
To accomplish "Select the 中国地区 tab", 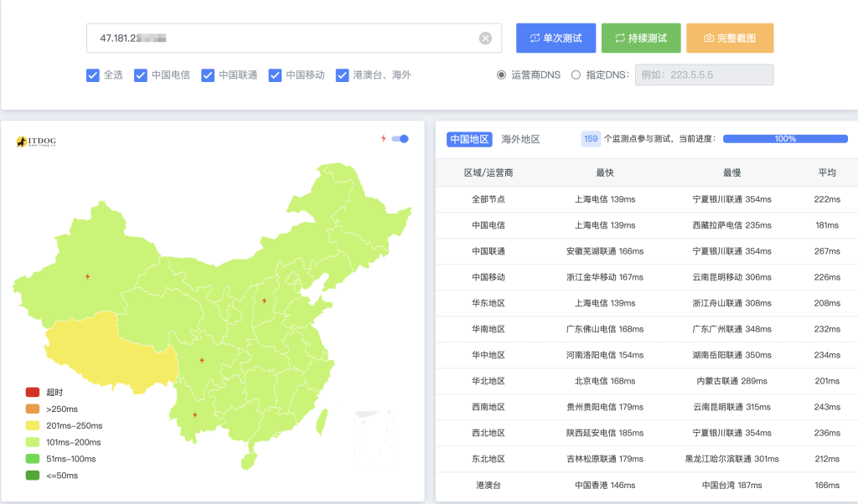I will [468, 139].
